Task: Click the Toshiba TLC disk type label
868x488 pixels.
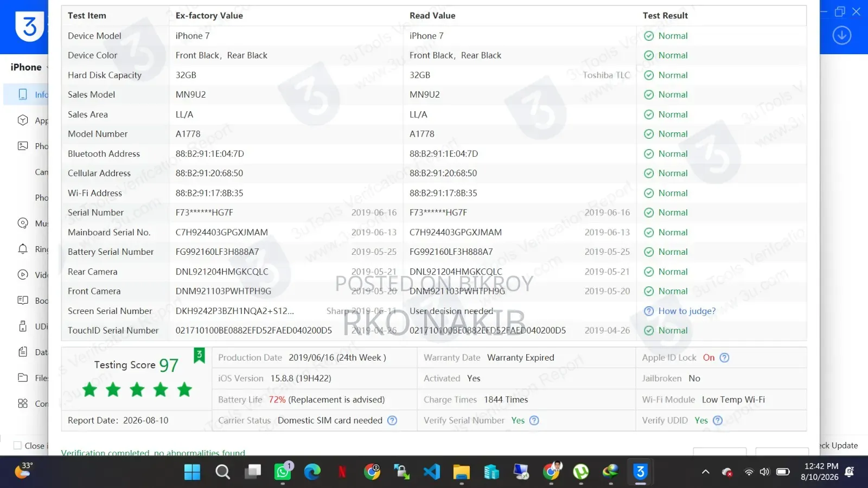Action: point(607,75)
